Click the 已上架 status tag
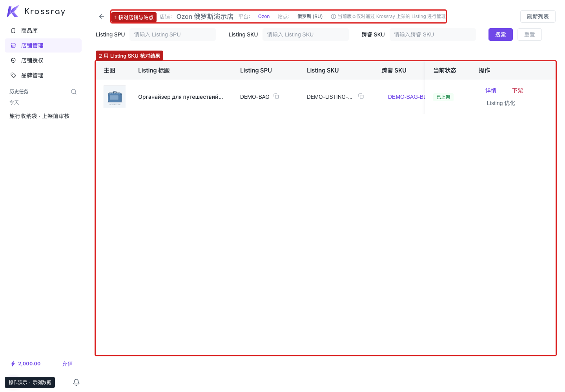 pos(443,97)
